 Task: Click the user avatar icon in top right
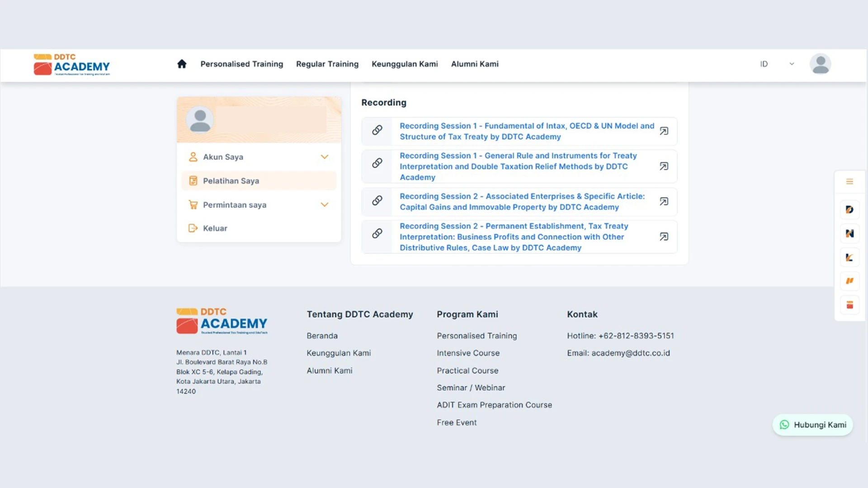pyautogui.click(x=820, y=64)
